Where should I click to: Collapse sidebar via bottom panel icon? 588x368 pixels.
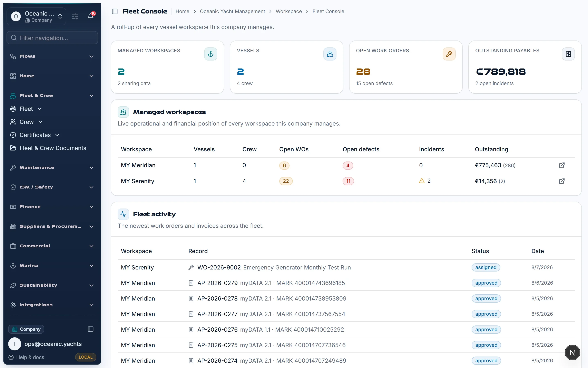click(91, 329)
